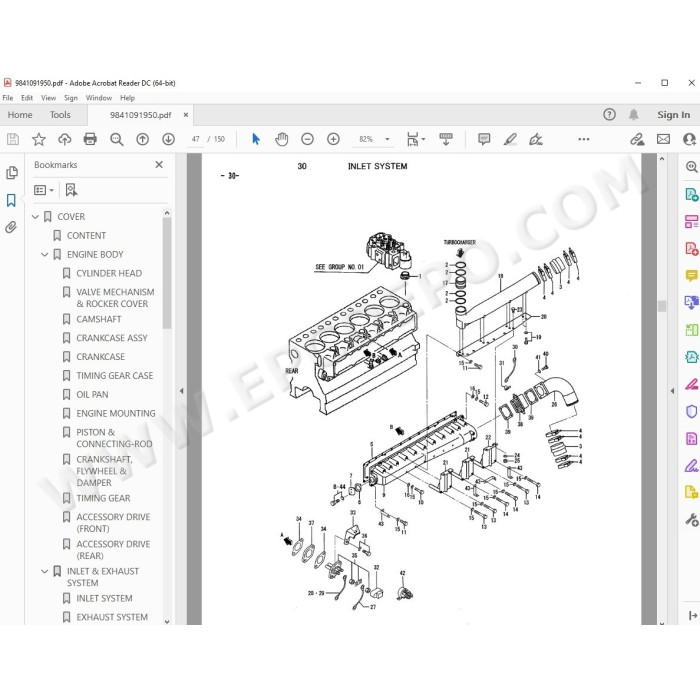Click the page number input field

pos(196,139)
